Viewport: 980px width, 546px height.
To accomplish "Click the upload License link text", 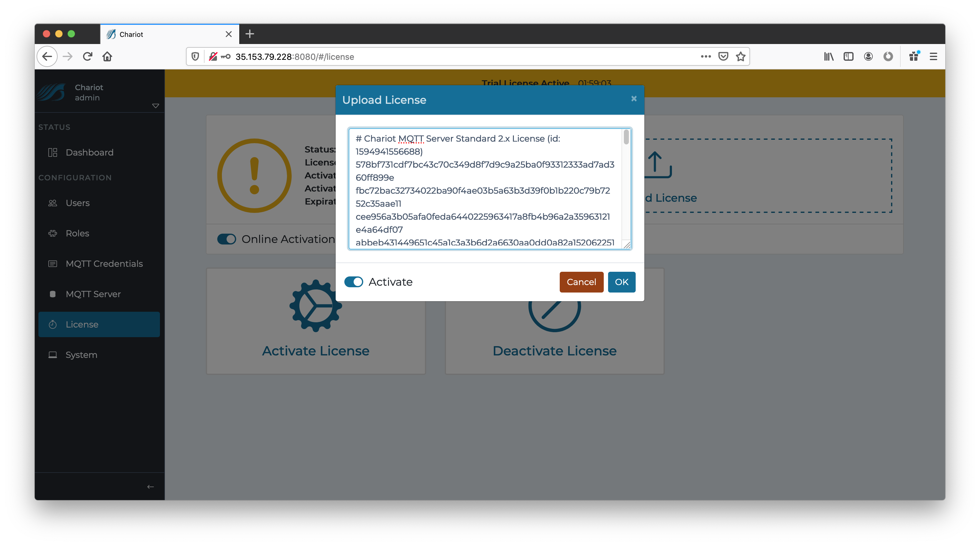I will tap(671, 198).
